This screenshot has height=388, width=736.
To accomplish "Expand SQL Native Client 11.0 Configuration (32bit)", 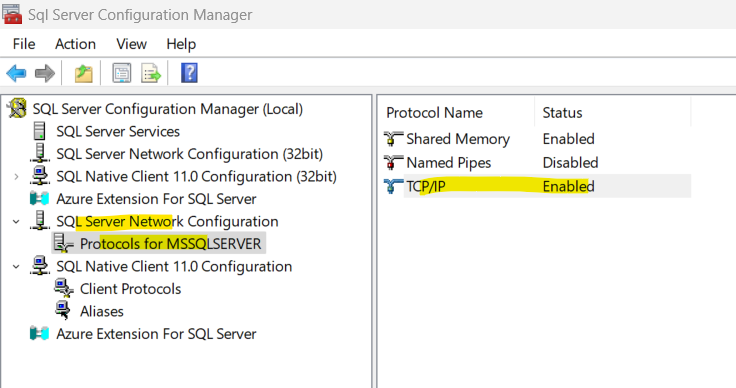I will point(16,176).
